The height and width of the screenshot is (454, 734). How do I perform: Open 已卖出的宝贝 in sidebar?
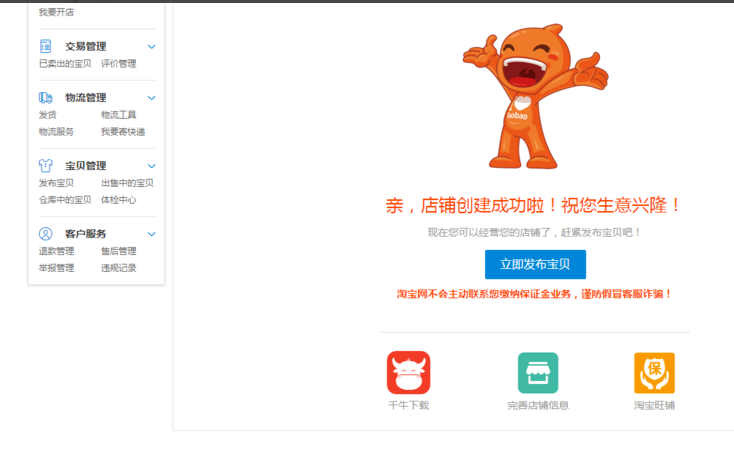[65, 64]
